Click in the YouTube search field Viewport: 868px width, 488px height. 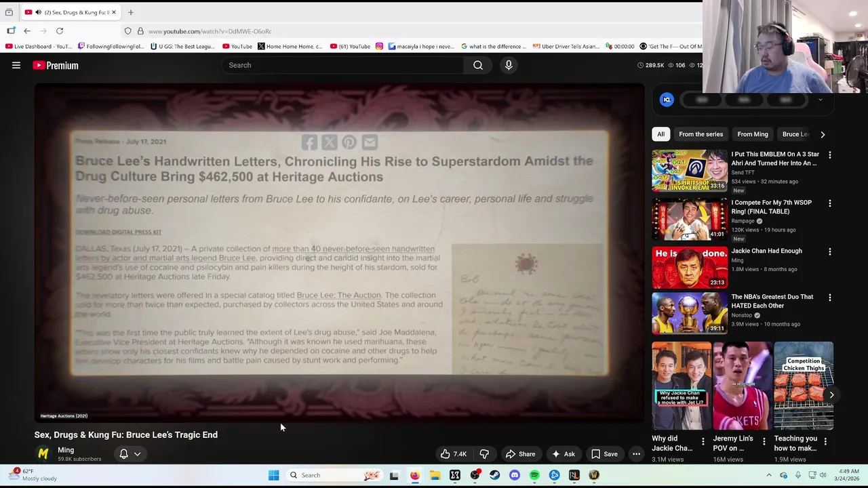342,65
